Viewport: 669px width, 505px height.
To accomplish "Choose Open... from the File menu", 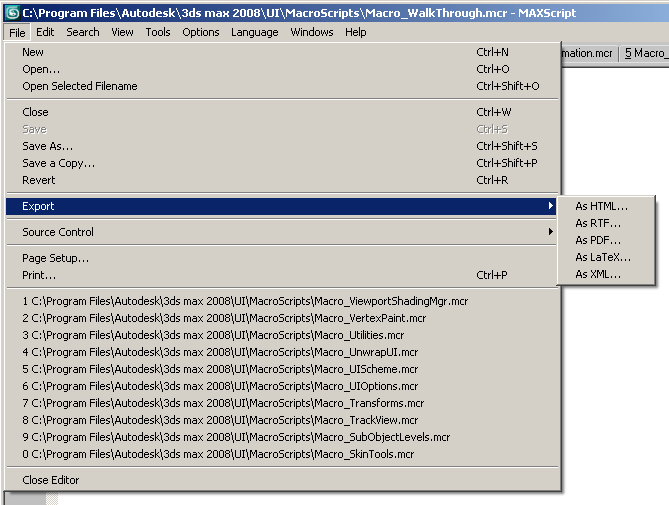I will tap(282, 69).
